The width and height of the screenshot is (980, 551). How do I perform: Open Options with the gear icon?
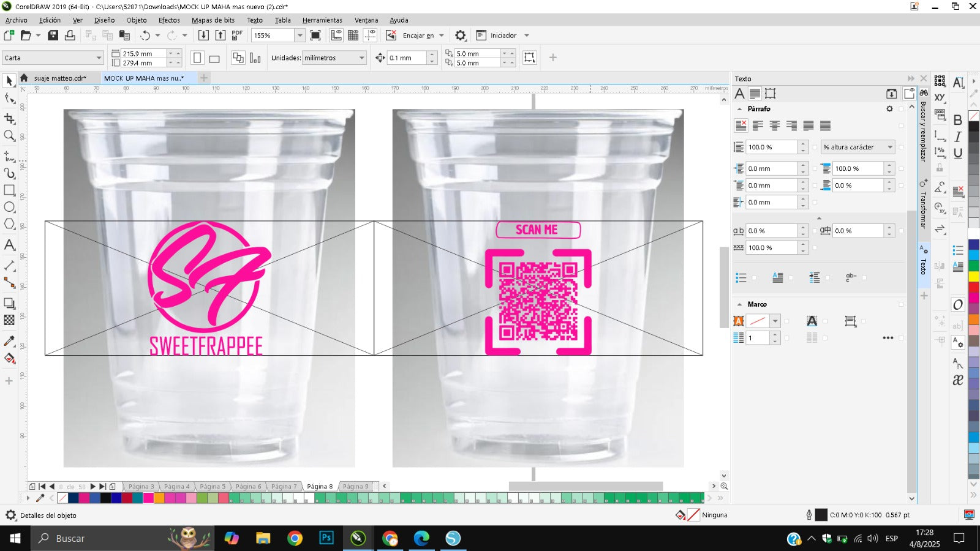tap(461, 36)
